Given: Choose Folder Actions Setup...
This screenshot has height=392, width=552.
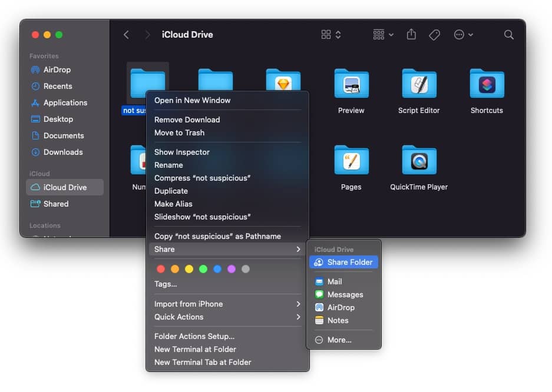Looking at the screenshot, I should coord(227,337).
